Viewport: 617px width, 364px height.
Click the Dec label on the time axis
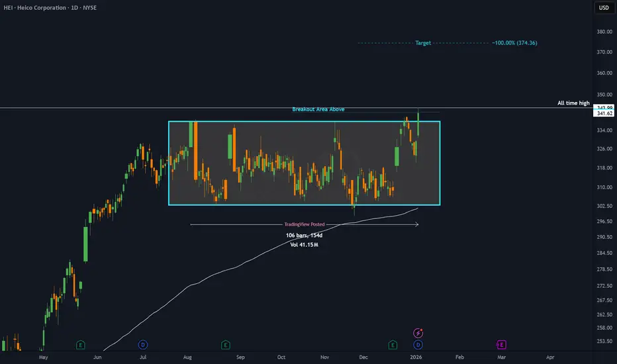(363, 357)
